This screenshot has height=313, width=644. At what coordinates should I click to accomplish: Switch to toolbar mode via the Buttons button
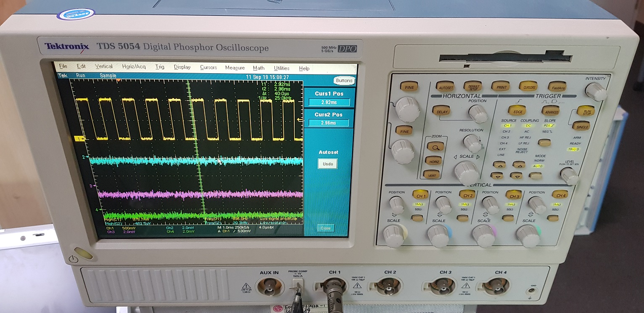pyautogui.click(x=344, y=80)
